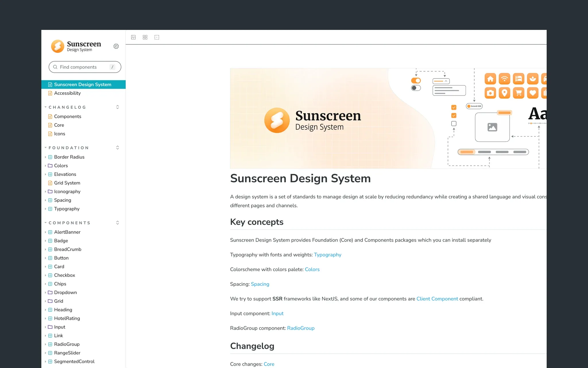Expand the Elevations tree arrow
Image resolution: width=588 pixels, height=368 pixels.
(x=45, y=174)
